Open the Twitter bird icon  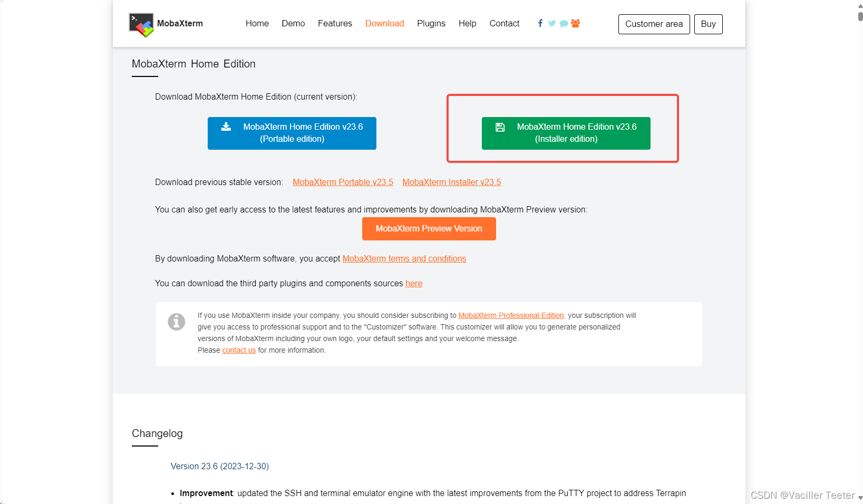click(552, 23)
